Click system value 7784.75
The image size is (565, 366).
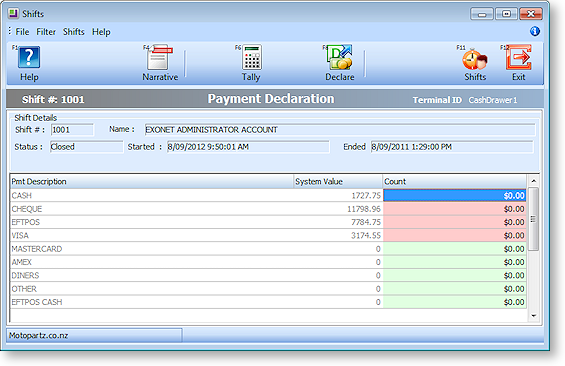(x=366, y=222)
